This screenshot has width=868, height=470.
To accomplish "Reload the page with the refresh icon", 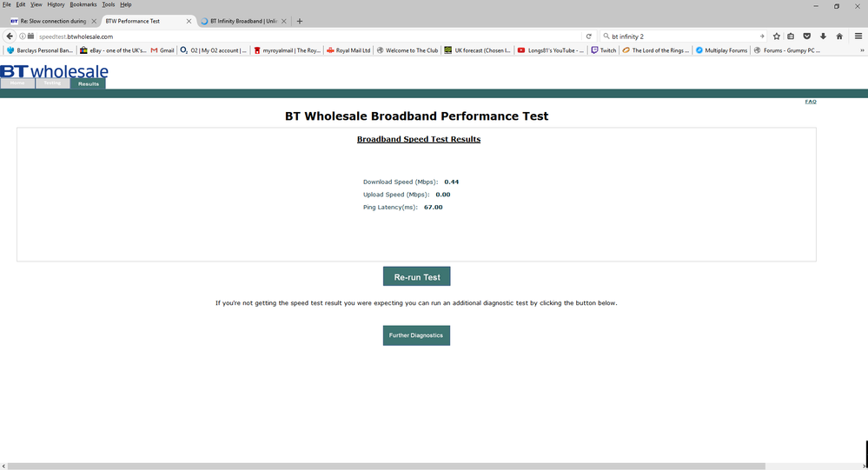I will click(x=588, y=36).
